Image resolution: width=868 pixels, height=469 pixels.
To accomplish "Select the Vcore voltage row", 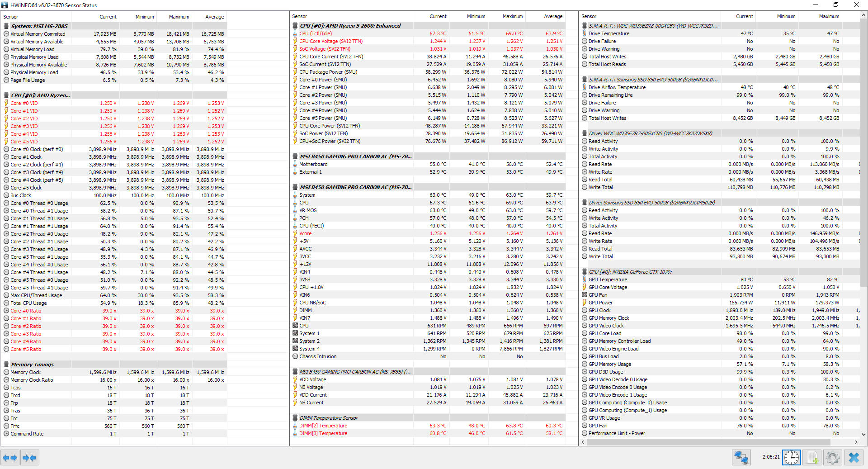I will [429, 233].
